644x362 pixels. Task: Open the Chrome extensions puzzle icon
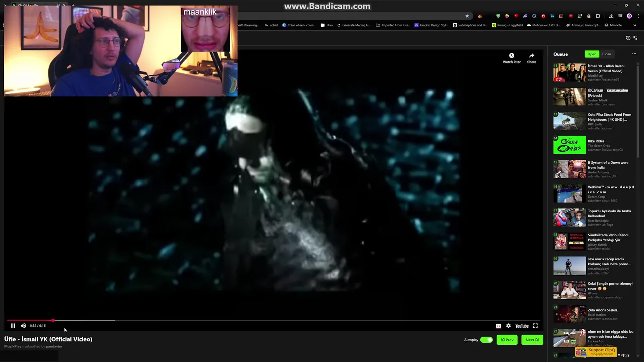[598, 16]
